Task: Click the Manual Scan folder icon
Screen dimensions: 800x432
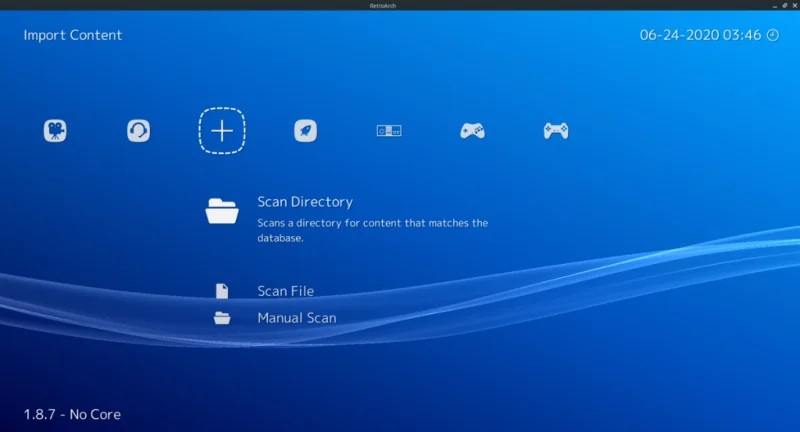Action: pyautogui.click(x=222, y=318)
